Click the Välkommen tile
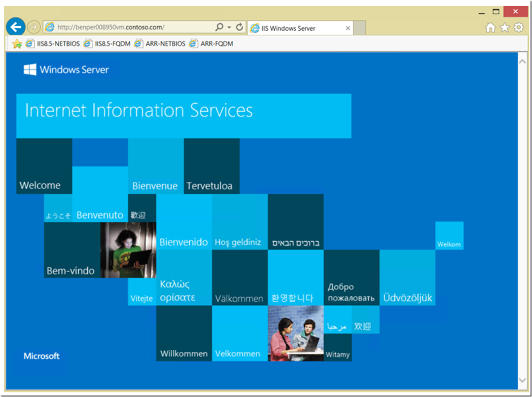Image resolution: width=532 pixels, height=397 pixels. tap(240, 278)
